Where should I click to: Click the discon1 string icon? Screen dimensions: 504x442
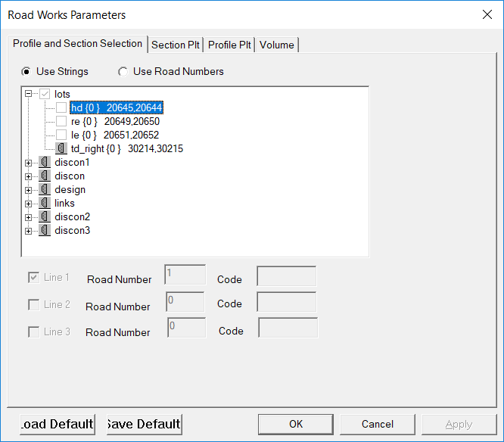tap(45, 163)
